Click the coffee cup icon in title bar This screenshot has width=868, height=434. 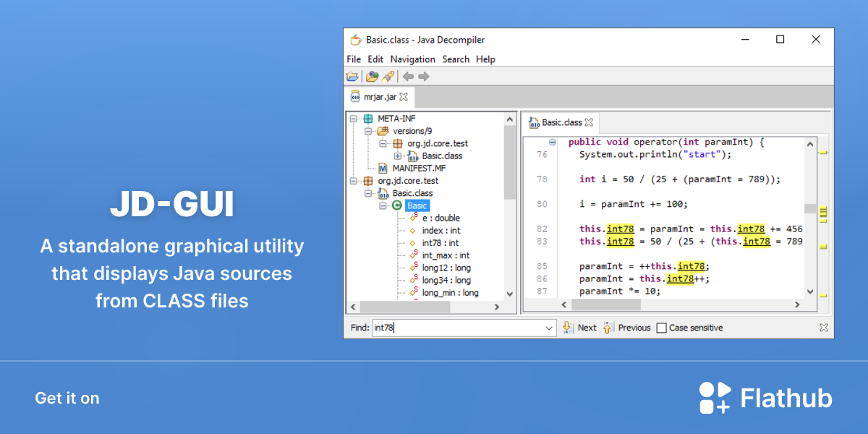pos(355,40)
